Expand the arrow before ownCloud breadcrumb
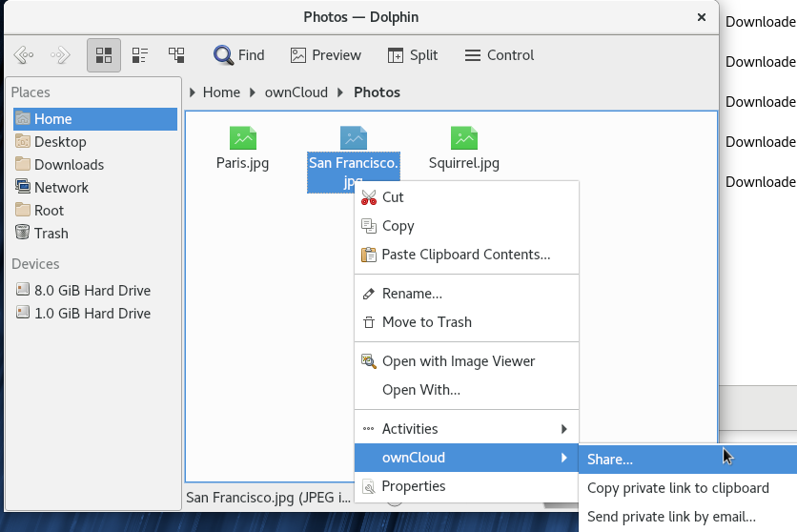 pyautogui.click(x=252, y=92)
